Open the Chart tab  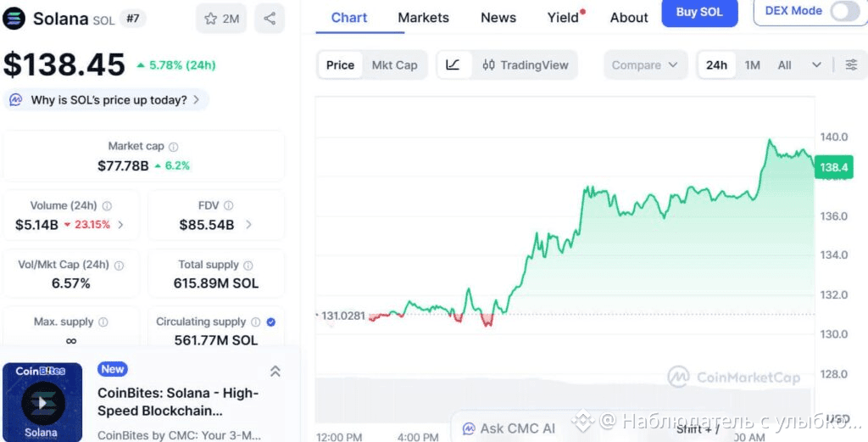click(x=348, y=17)
